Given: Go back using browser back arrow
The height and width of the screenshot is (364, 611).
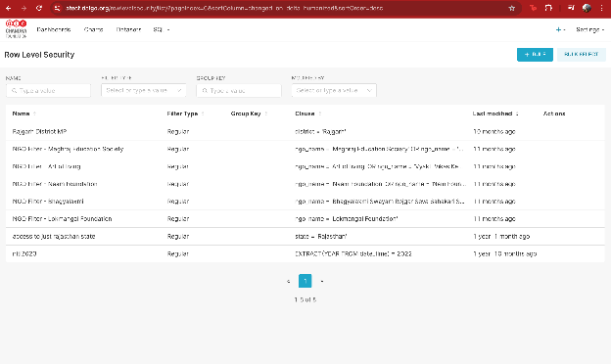Looking at the screenshot, I should (8, 8).
